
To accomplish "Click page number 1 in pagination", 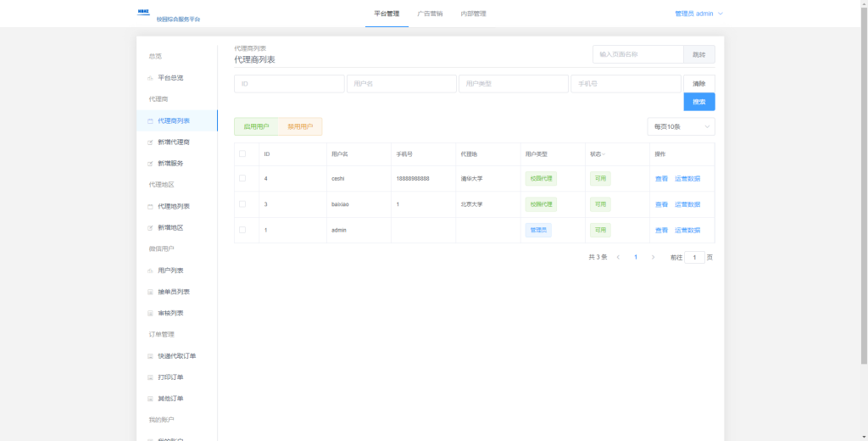I will tap(636, 257).
